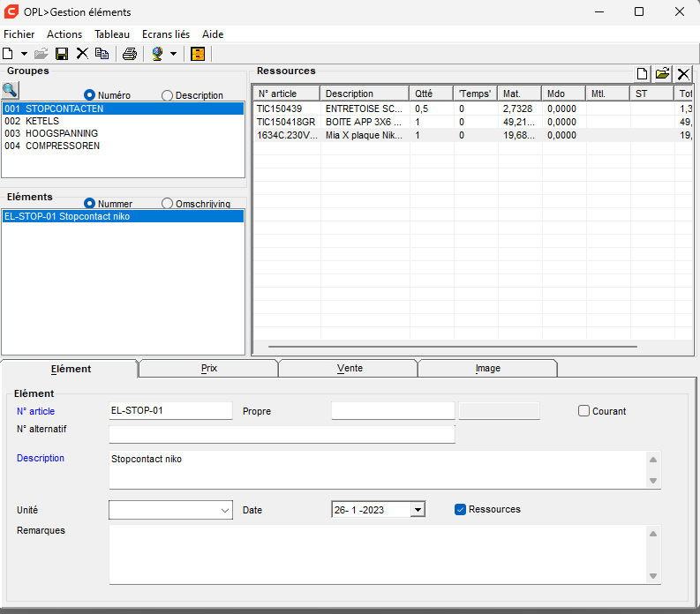The height and width of the screenshot is (614, 700).
Task: Click the orange list toolbar icon
Action: [198, 54]
